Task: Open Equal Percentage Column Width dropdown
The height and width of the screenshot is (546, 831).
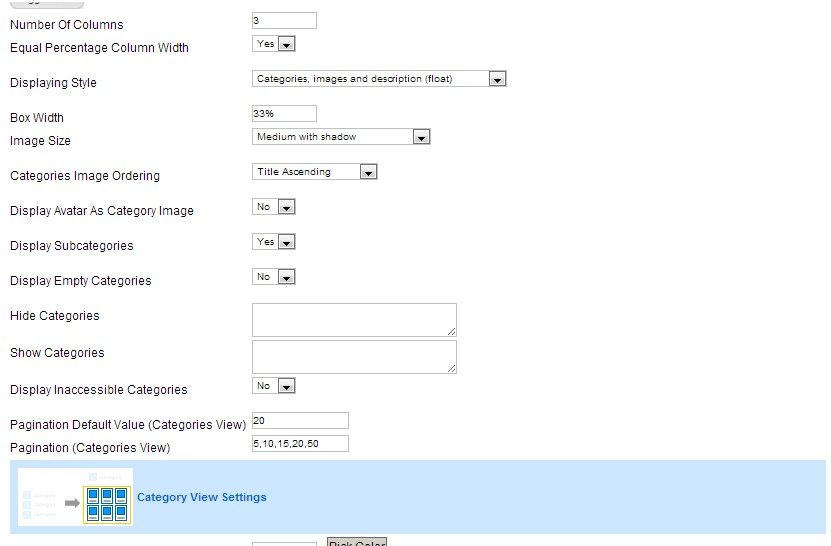Action: [274, 44]
